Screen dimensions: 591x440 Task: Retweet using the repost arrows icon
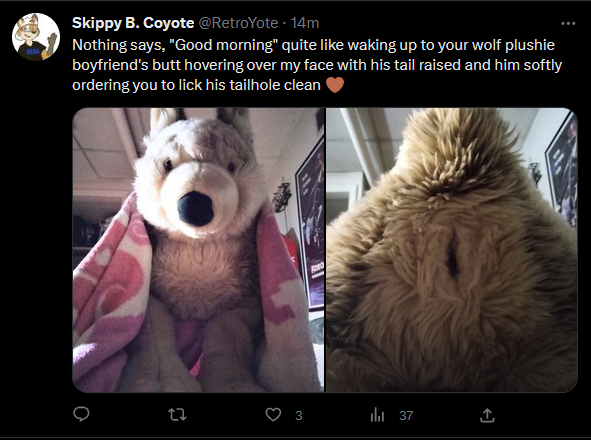[x=177, y=415]
